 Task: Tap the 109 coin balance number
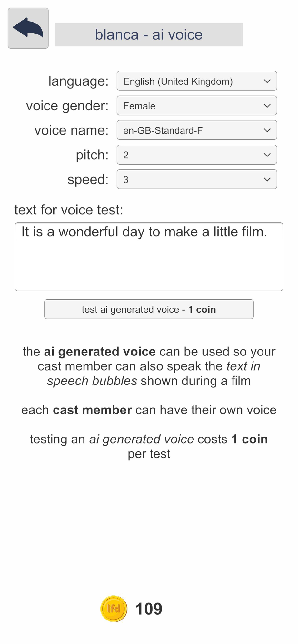pos(149,609)
